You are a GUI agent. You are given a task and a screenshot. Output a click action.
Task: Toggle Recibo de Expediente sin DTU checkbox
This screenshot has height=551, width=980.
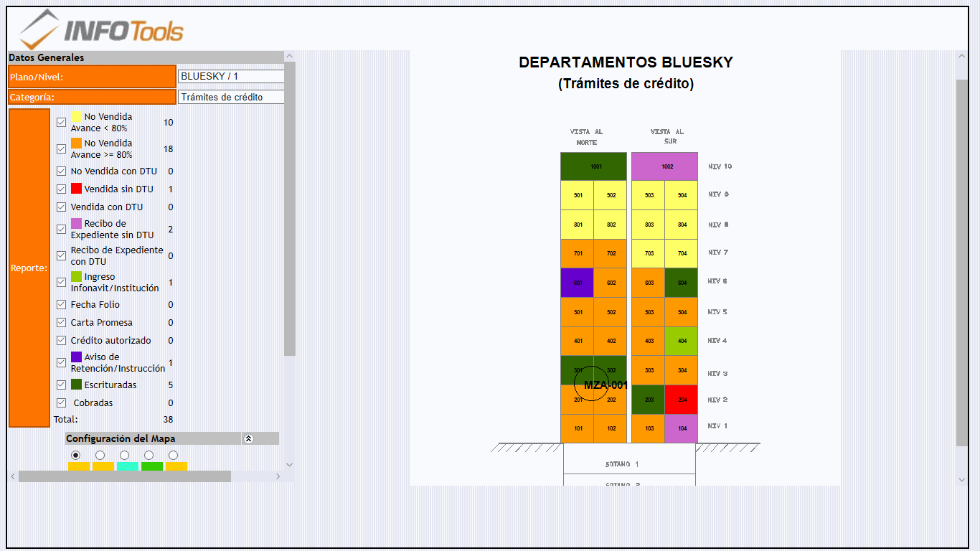[62, 229]
